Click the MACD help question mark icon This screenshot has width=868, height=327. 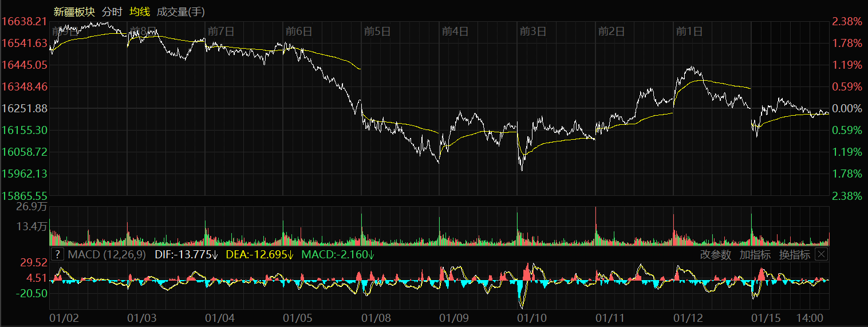coord(58,254)
